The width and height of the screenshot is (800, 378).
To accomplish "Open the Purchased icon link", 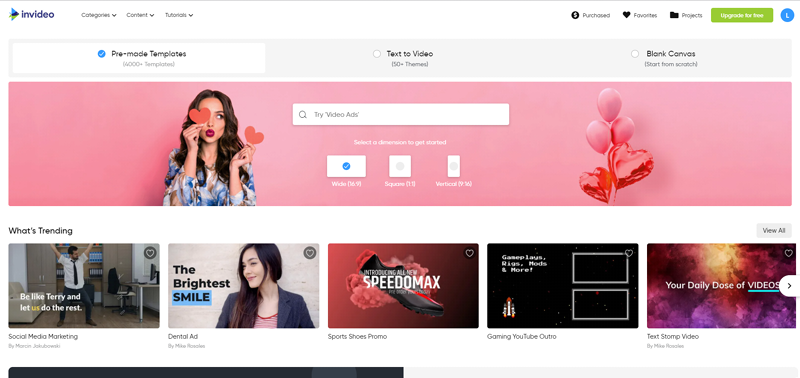I will 575,15.
